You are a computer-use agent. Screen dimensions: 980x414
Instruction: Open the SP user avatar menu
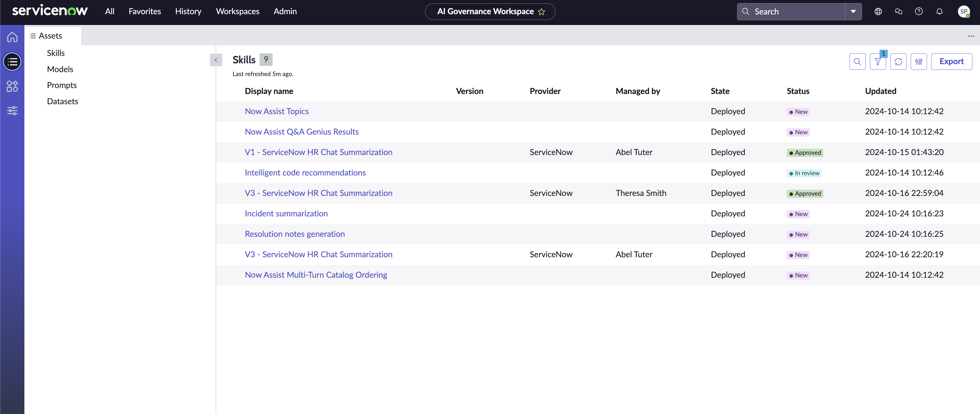coord(964,11)
